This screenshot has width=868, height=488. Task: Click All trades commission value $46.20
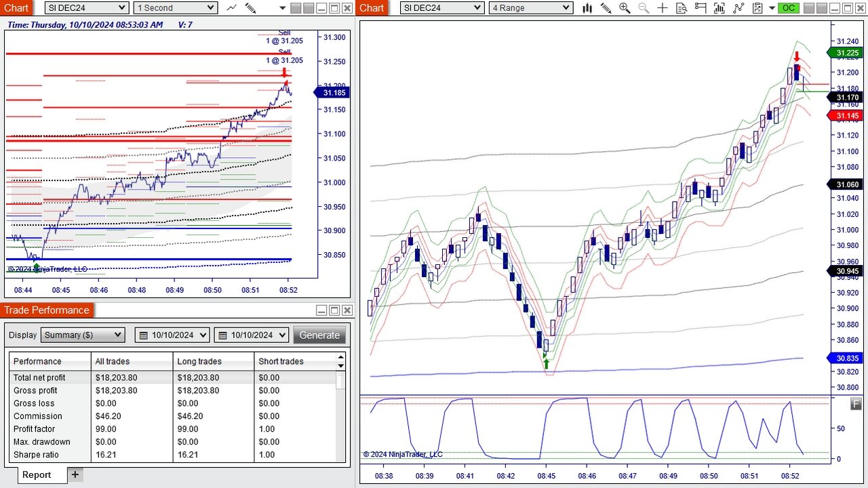(109, 416)
